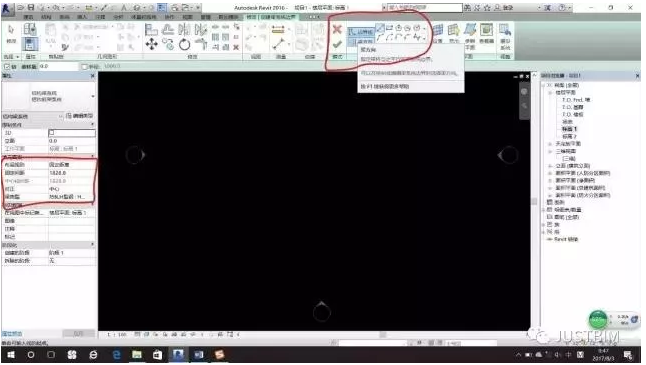Image resolution: width=646 pixels, height=365 pixels.
Task: Select the bottom elevation marker in canvas
Action: tap(322, 311)
